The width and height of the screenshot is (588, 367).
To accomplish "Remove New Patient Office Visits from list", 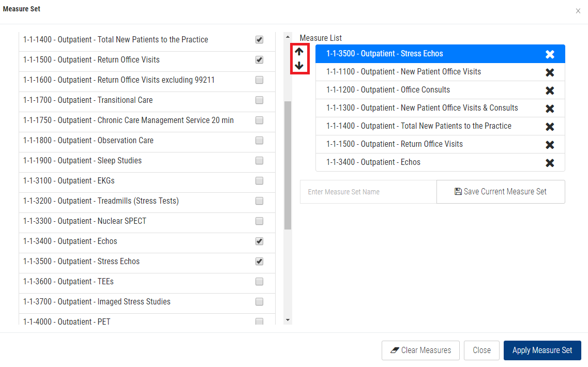I will (x=550, y=72).
